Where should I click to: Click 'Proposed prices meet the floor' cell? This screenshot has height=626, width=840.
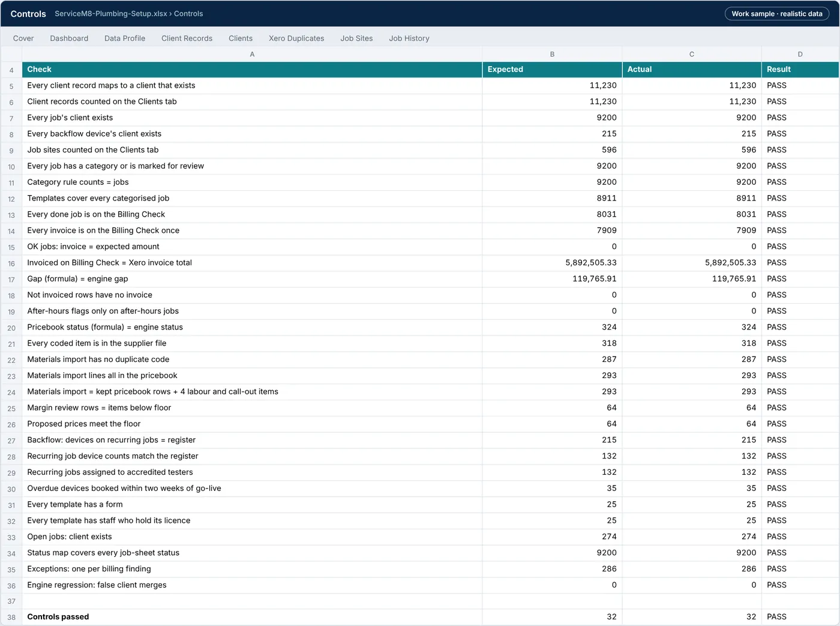coord(252,424)
